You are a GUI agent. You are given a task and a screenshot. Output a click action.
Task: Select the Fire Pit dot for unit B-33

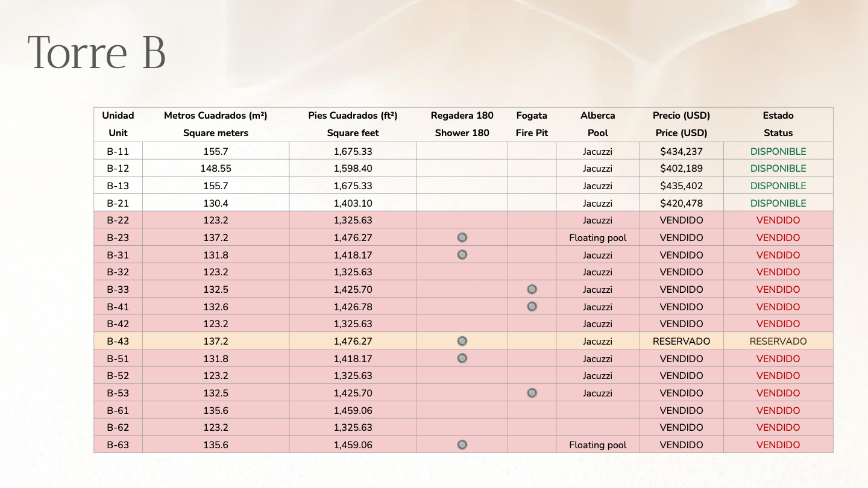[532, 289]
